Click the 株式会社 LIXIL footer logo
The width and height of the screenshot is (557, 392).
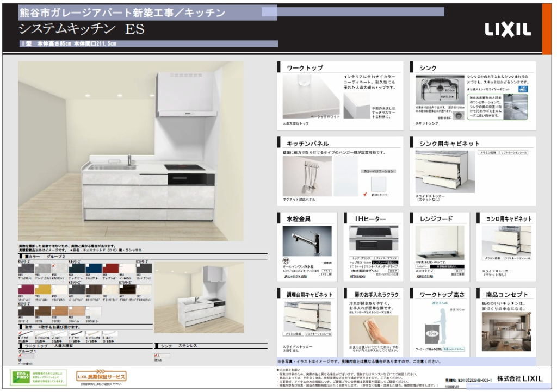519,378
